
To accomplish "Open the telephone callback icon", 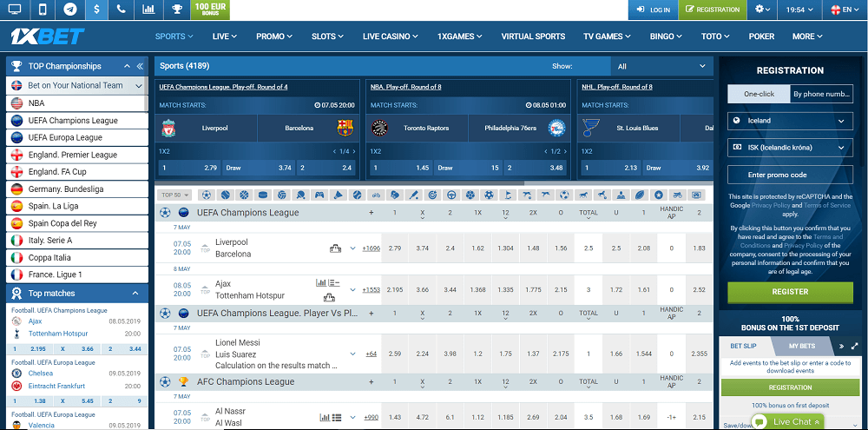I will pyautogui.click(x=122, y=10).
